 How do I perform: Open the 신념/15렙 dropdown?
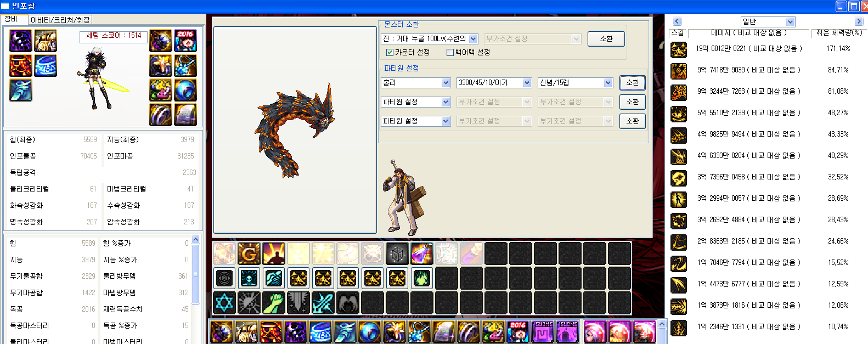click(576, 83)
